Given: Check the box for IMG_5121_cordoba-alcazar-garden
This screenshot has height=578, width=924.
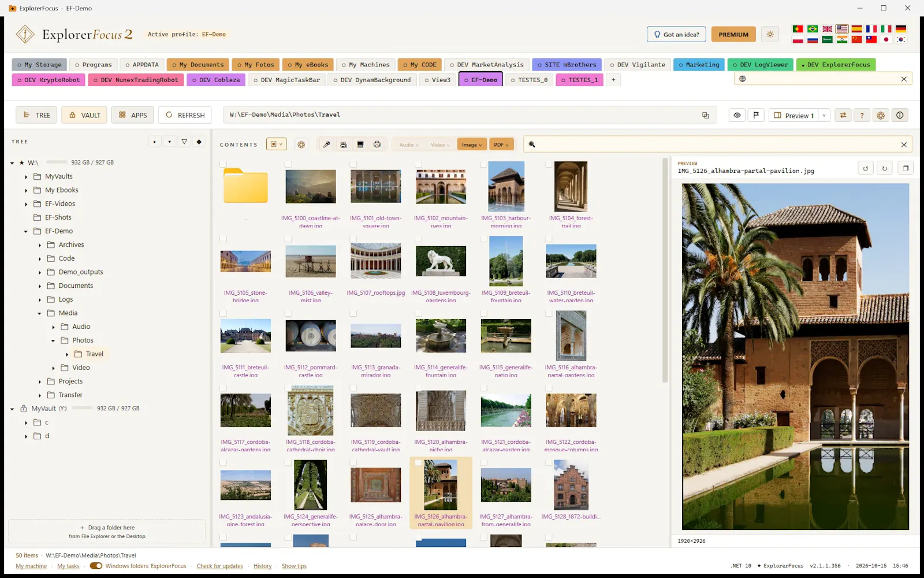Looking at the screenshot, I should (x=483, y=388).
